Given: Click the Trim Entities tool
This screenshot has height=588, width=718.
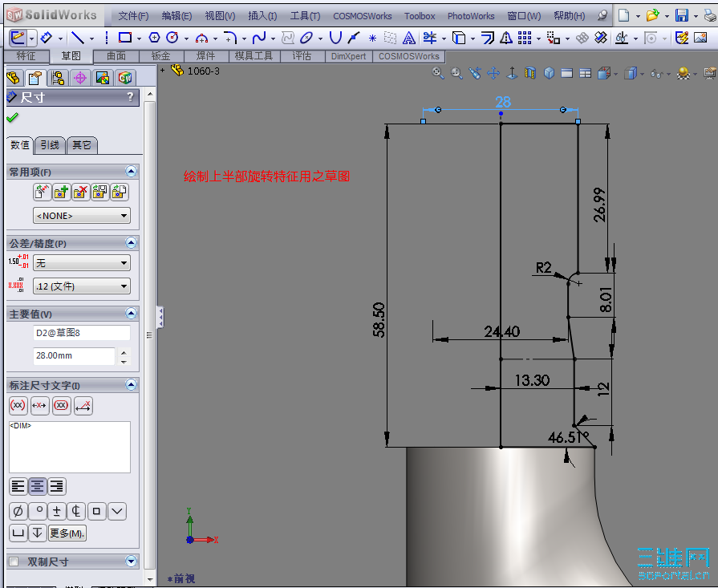Looking at the screenshot, I should point(429,38).
